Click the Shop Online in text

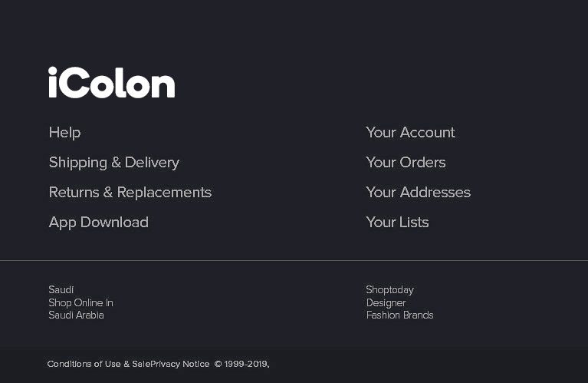80,302
